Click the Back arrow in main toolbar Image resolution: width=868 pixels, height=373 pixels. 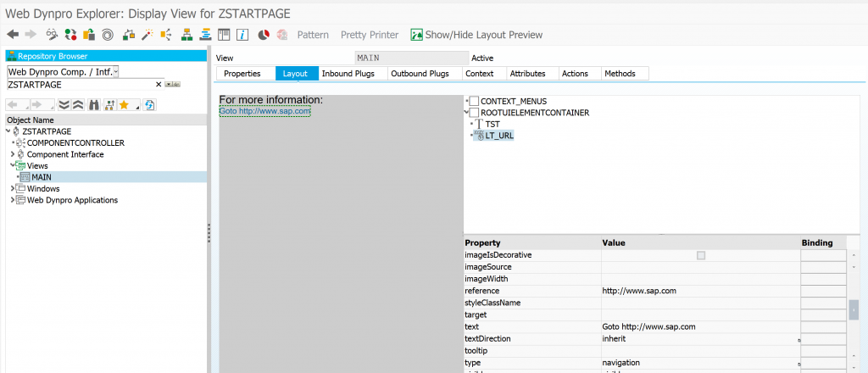pos(13,35)
